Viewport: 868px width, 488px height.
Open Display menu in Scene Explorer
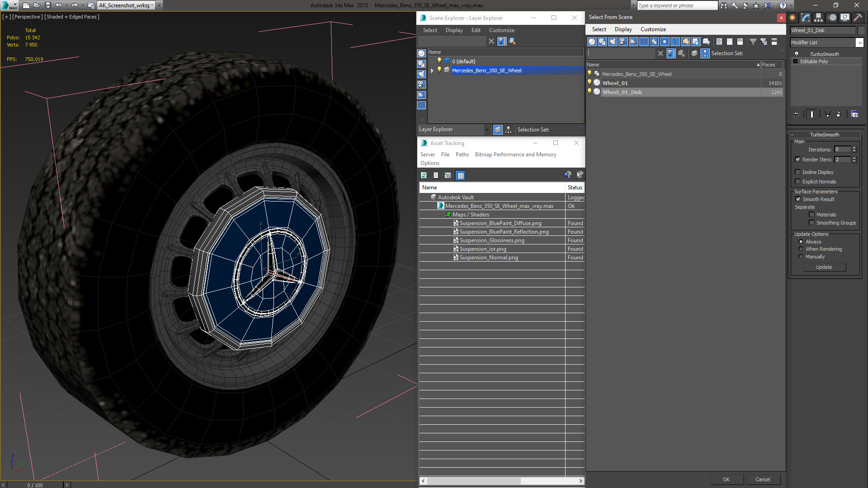454,30
